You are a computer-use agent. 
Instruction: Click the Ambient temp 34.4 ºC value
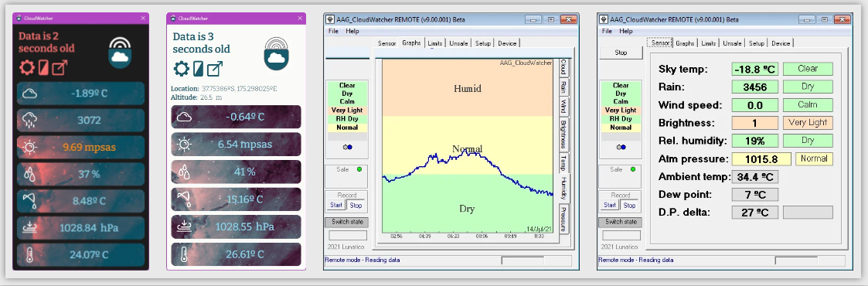pos(754,177)
